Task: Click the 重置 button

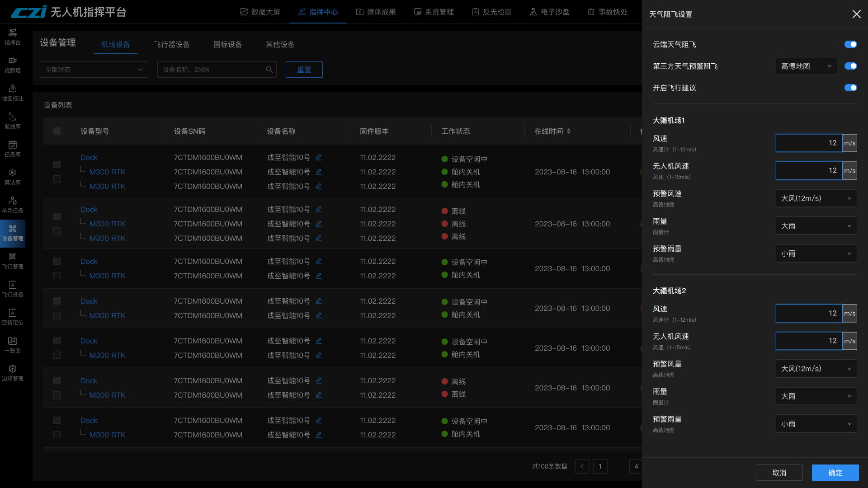Action: click(304, 70)
